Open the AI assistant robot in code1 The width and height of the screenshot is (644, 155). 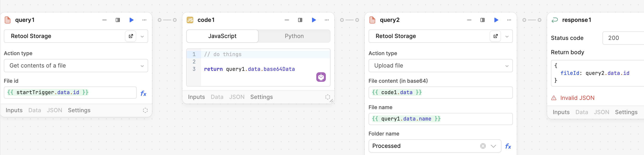tap(321, 77)
